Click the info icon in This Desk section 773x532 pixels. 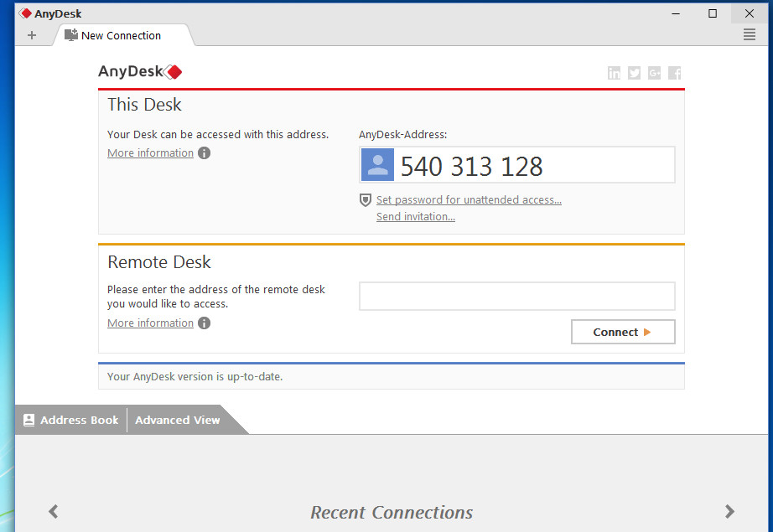tap(204, 153)
